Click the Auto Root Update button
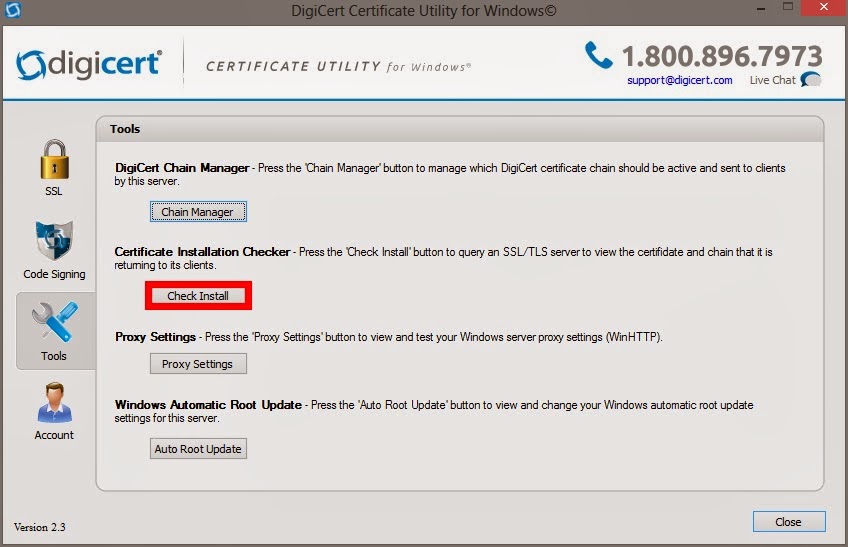The image size is (848, 547). click(198, 449)
